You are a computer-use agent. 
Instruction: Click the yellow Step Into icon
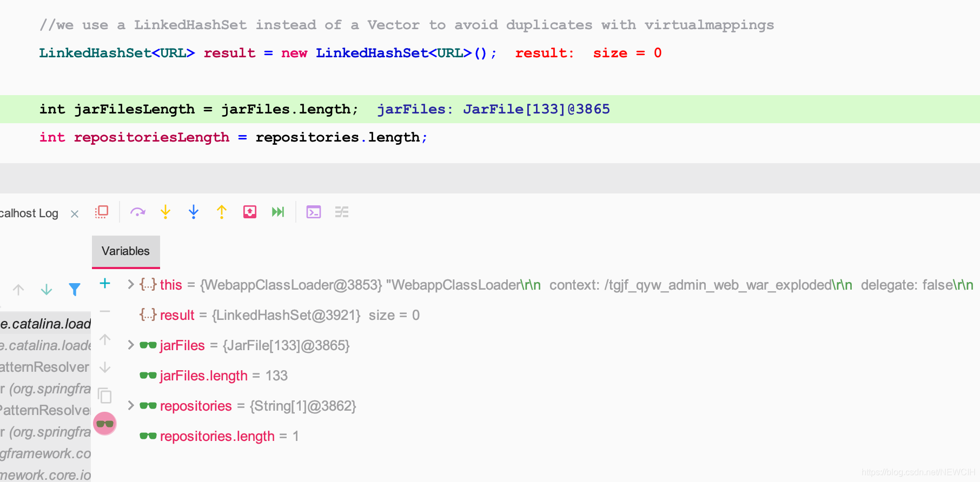point(165,212)
